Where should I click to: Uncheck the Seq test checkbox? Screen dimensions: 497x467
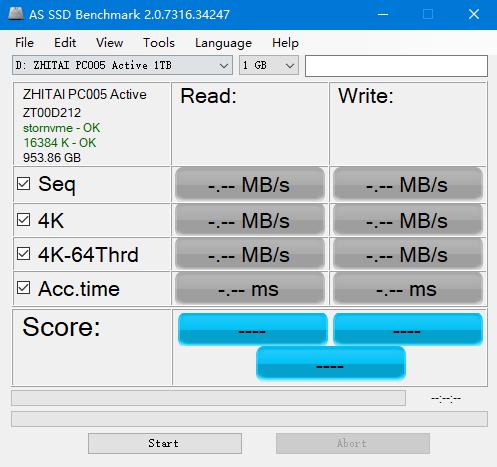(x=24, y=184)
